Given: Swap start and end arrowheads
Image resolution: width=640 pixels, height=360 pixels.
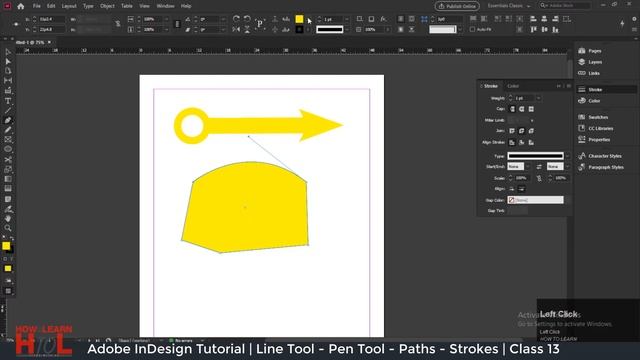Looking at the screenshot, I should coord(539,167).
